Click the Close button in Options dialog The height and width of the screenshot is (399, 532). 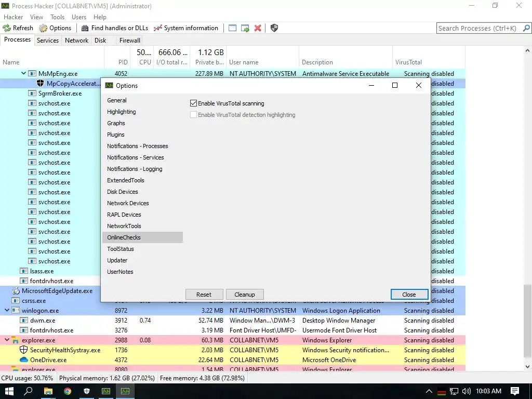tap(409, 295)
